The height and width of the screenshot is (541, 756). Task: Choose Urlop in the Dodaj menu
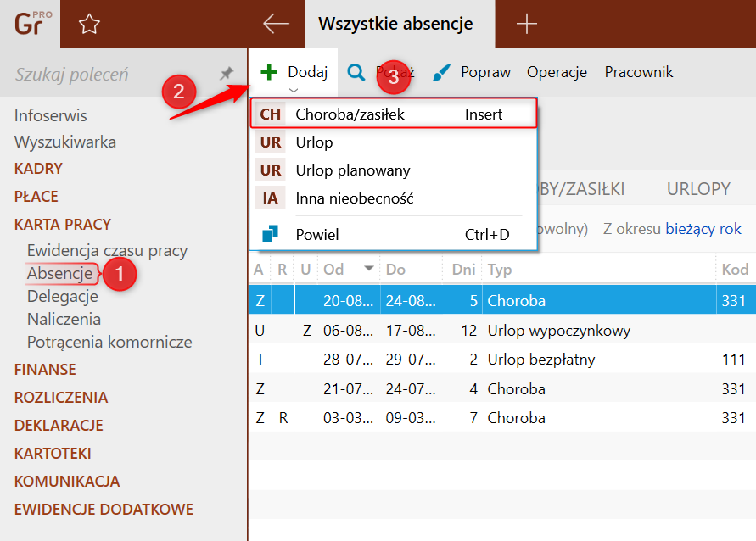[394, 142]
